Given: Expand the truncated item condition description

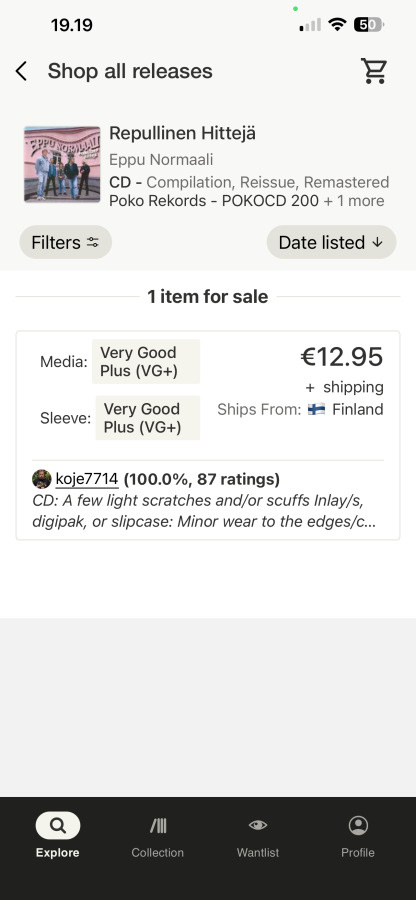Looking at the screenshot, I should (204, 511).
